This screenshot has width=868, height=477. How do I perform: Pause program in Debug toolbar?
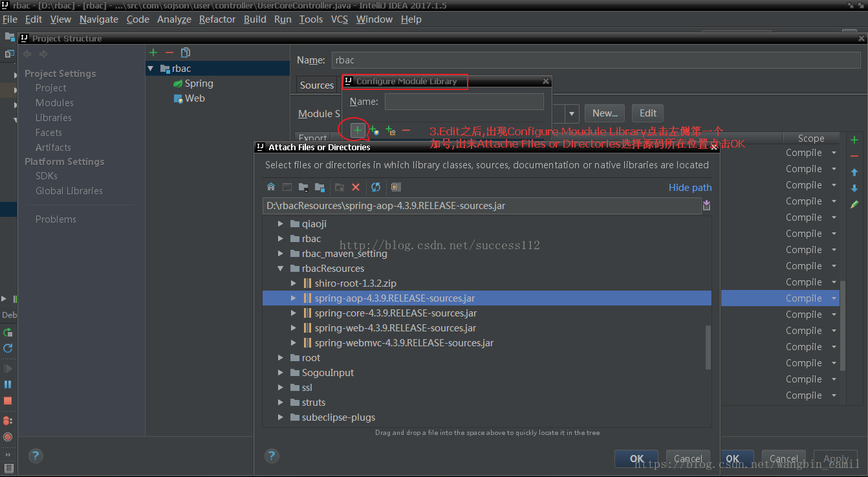click(x=8, y=384)
